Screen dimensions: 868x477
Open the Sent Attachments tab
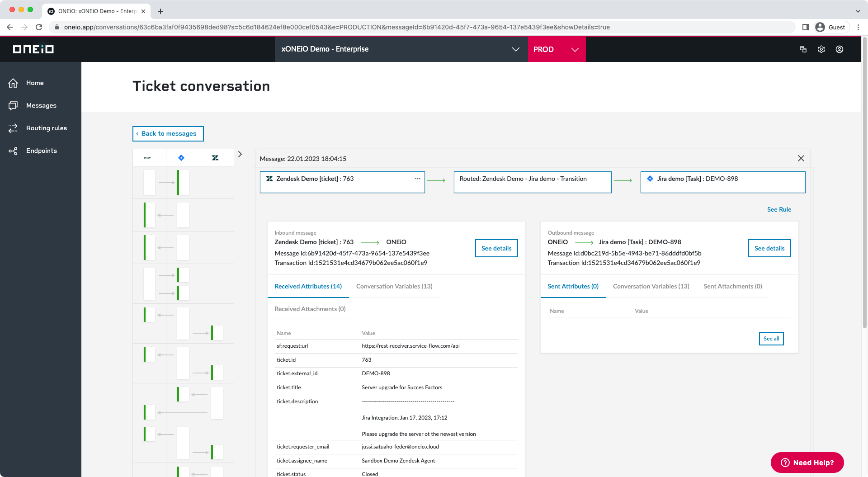click(x=732, y=286)
